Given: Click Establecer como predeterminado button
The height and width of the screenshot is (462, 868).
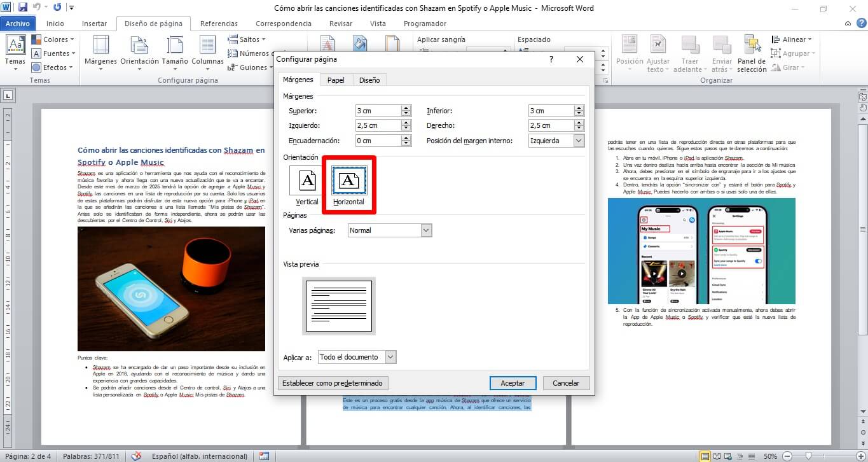Looking at the screenshot, I should [333, 383].
